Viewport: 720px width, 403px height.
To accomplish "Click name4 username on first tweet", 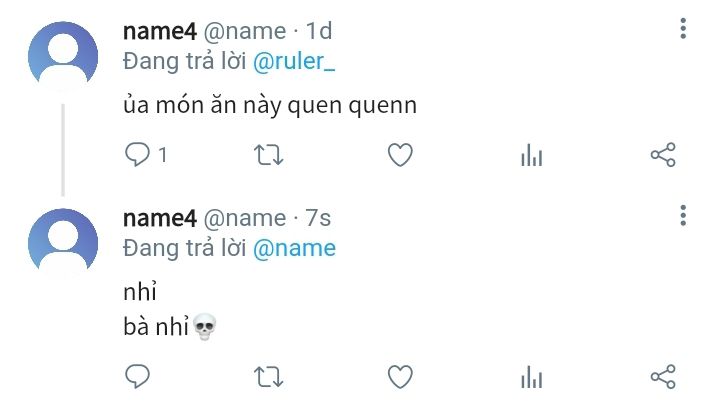I will pyautogui.click(x=159, y=32).
